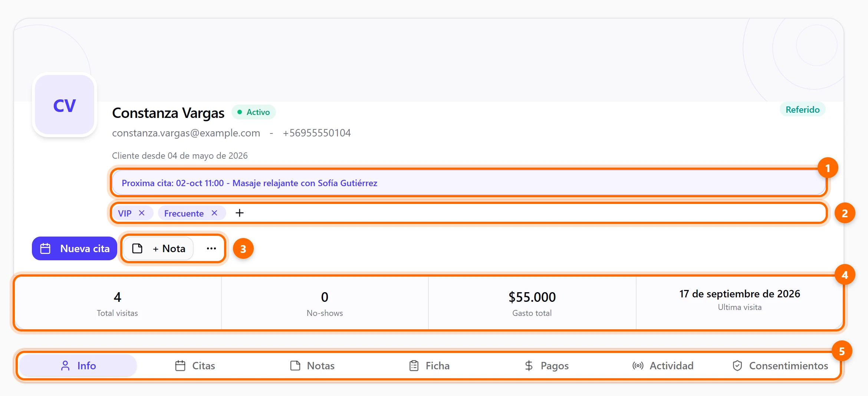This screenshot has width=868, height=396.
Task: Click the page icon on Notas tab
Action: (x=295, y=366)
